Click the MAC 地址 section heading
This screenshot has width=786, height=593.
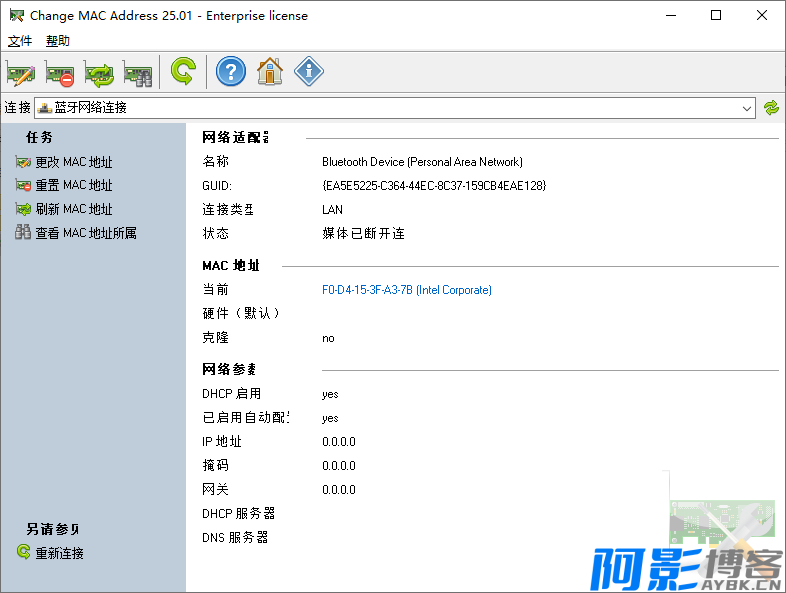(x=231, y=266)
